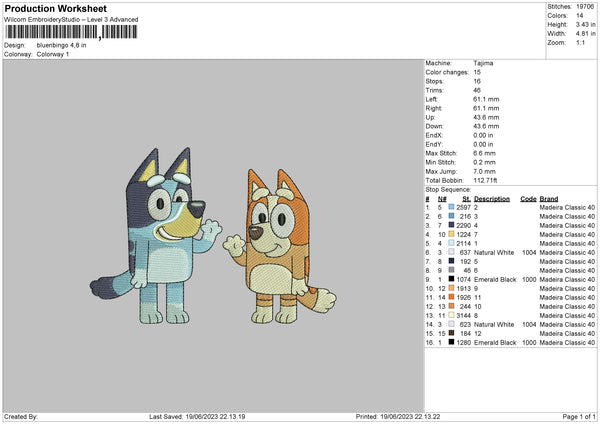Select the orange dog embroidery preview

pos(280,246)
